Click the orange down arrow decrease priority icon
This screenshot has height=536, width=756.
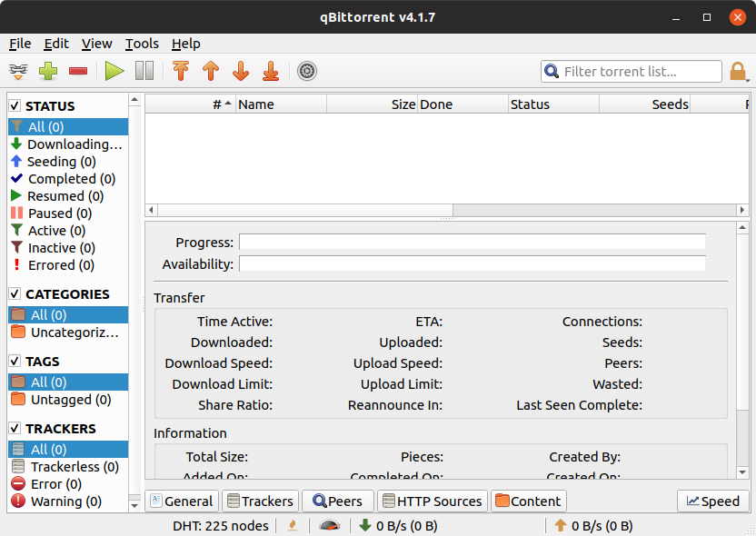241,71
